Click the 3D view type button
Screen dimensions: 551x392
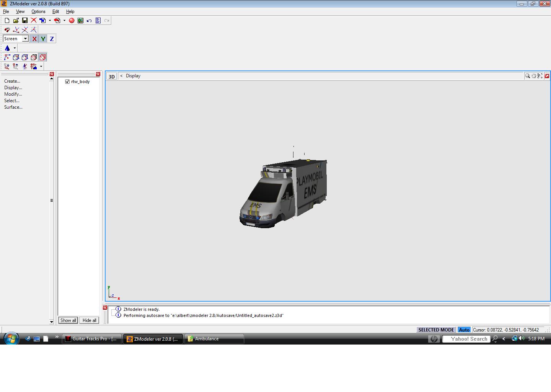pyautogui.click(x=111, y=76)
